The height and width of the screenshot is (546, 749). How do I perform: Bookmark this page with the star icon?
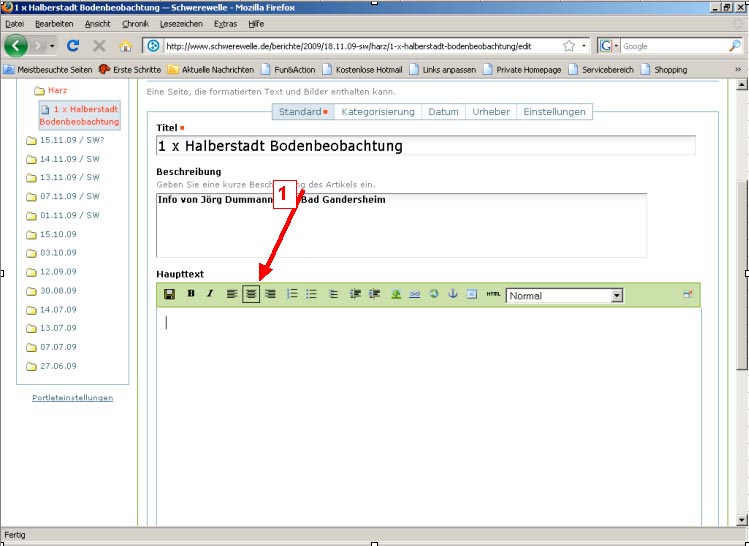click(569, 46)
